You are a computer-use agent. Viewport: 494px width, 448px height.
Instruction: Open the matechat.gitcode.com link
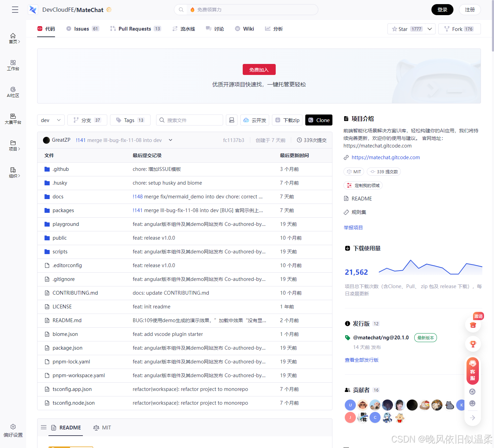[x=386, y=157]
